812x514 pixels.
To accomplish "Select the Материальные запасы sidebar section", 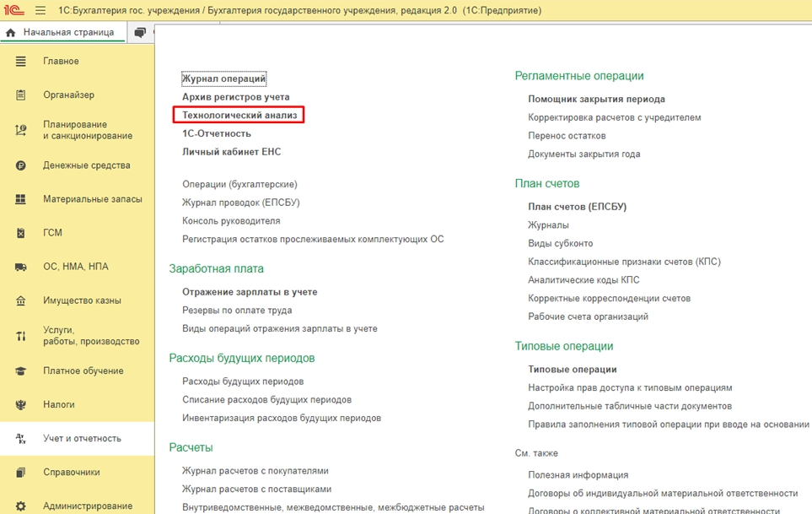I will click(x=92, y=199).
